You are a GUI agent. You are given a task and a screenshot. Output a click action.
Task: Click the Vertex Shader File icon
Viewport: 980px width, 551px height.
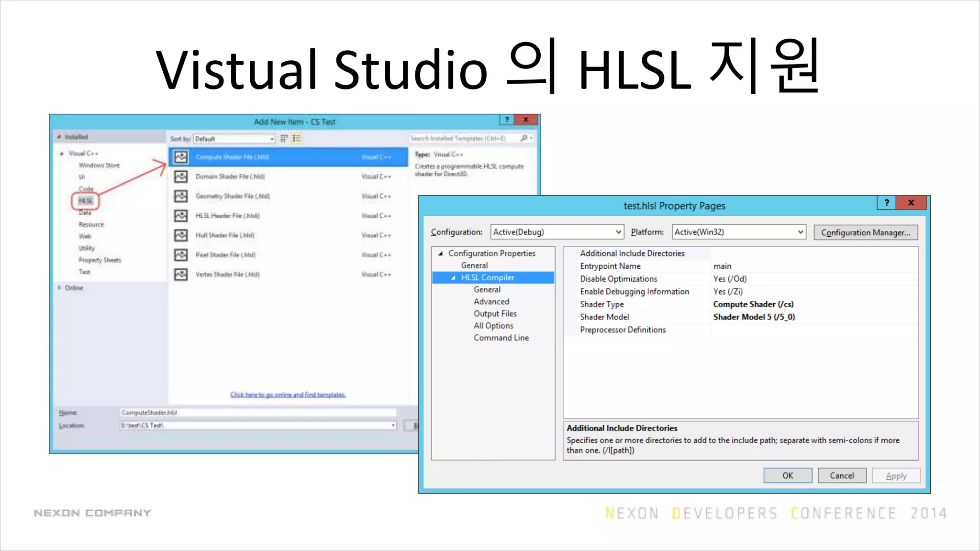181,275
